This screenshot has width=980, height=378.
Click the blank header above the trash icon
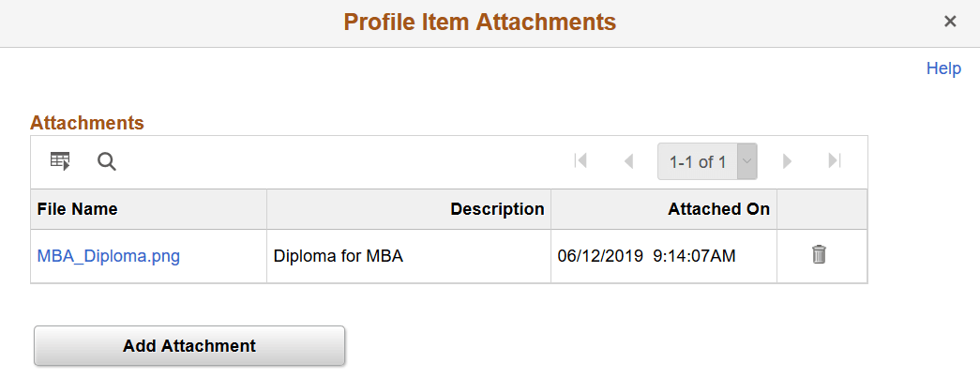[822, 209]
